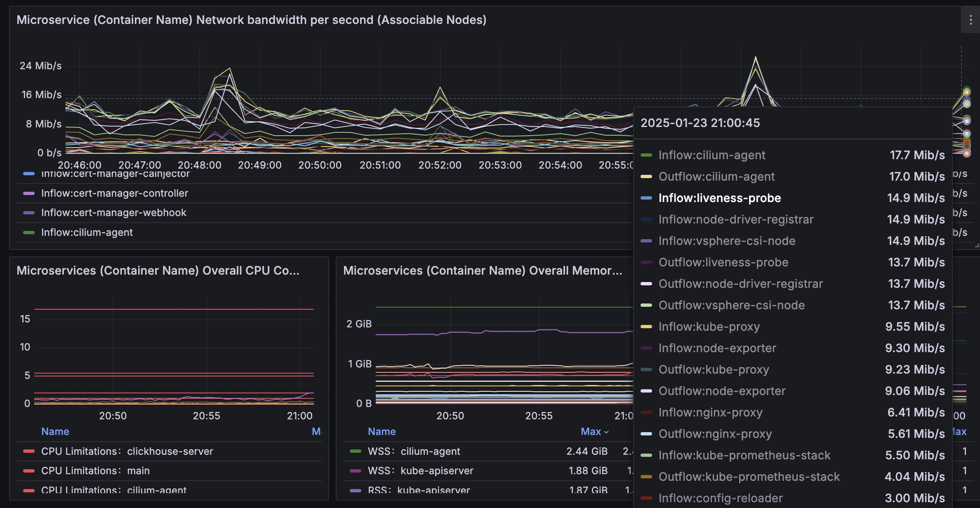Click the Inflow:liveness-probe row in the tooltip
Screen dimensions: 980x508
point(719,198)
